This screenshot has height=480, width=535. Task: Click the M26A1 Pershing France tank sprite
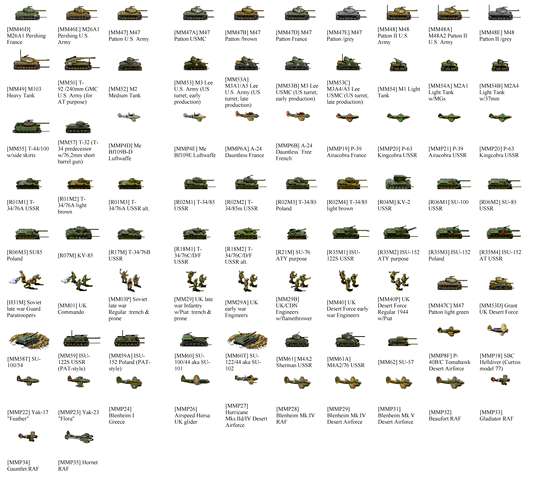[x=30, y=14]
